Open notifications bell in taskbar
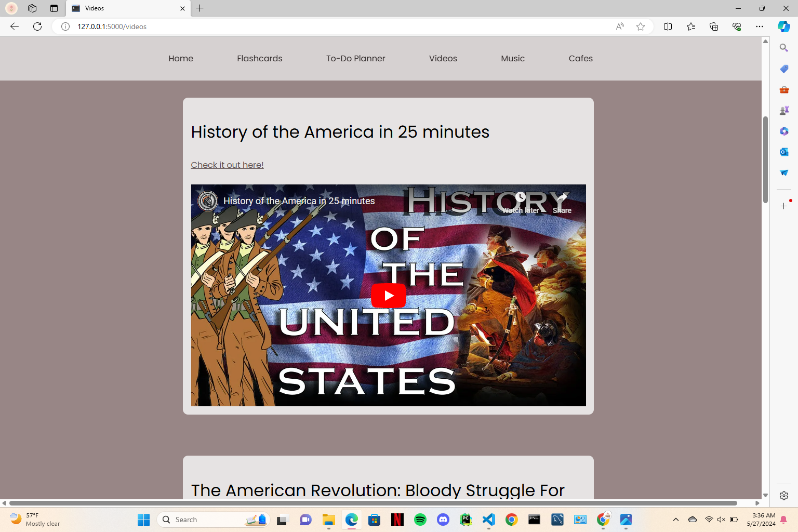The height and width of the screenshot is (532, 798). point(783,520)
